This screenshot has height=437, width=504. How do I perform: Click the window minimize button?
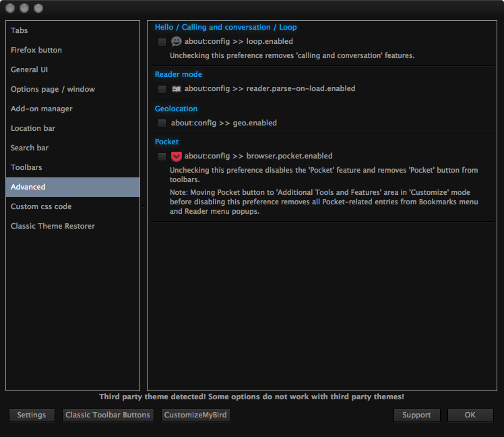[x=24, y=8]
